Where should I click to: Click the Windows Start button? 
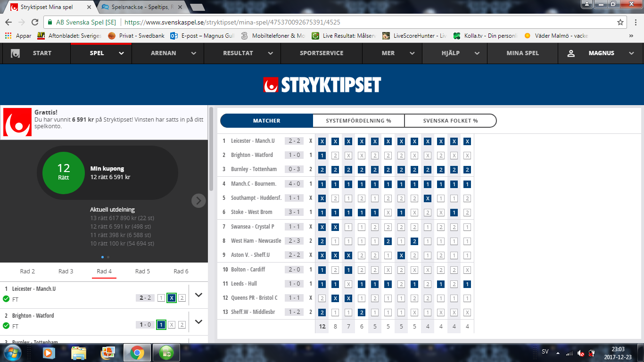13,353
